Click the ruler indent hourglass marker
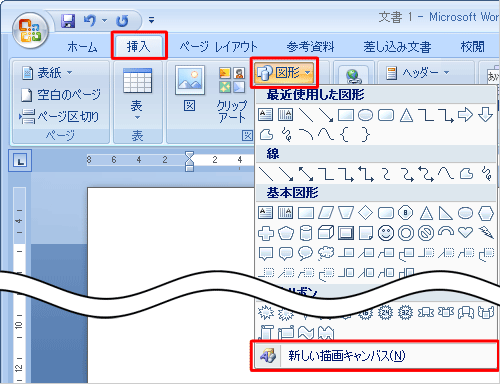 (x=189, y=161)
